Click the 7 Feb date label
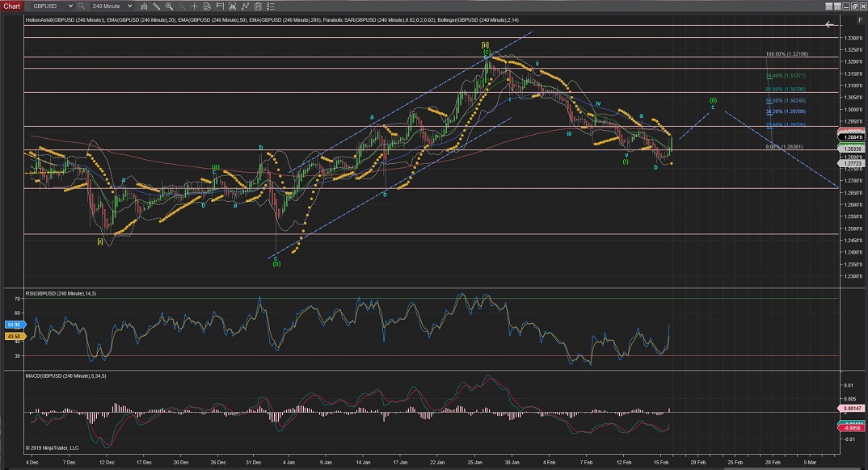The height and width of the screenshot is (470, 868). tap(586, 462)
